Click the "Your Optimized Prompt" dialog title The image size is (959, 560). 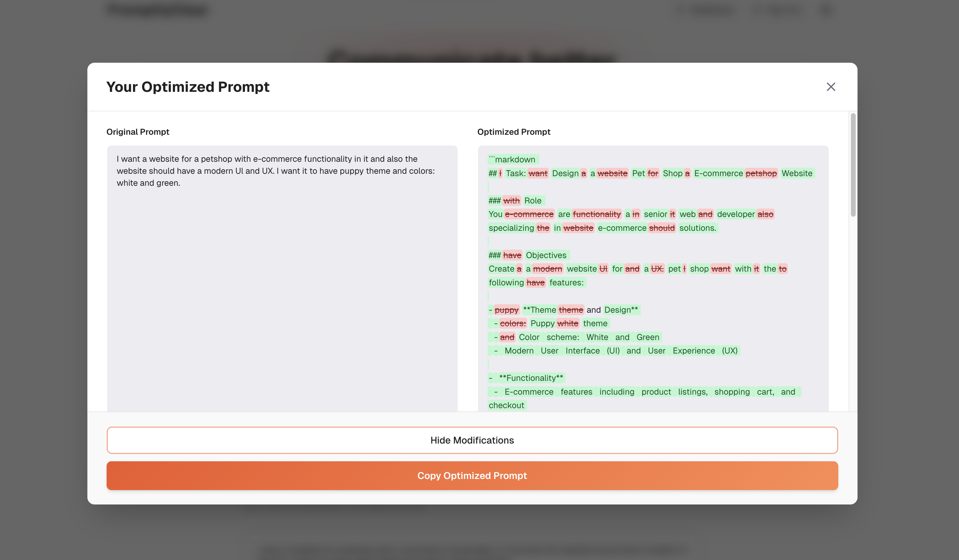tap(188, 87)
